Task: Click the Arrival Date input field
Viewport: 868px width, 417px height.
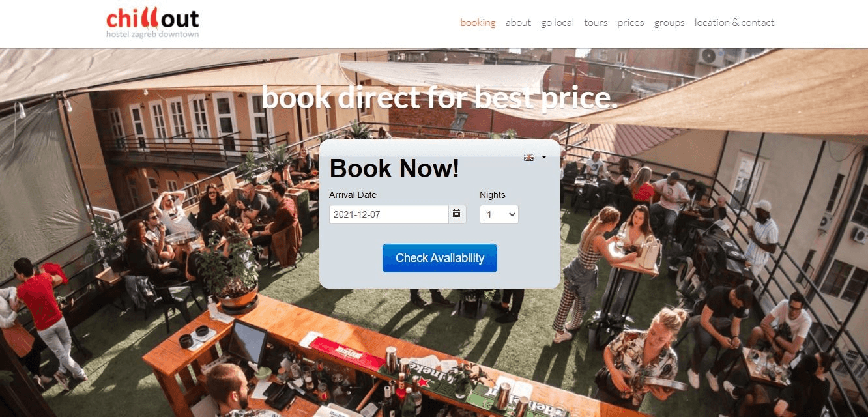Action: [389, 214]
